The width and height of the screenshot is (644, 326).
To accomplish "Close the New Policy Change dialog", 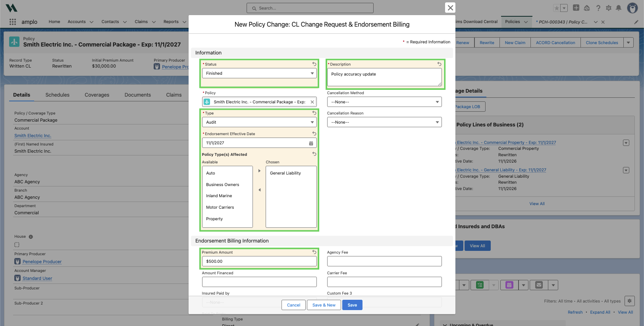I will pos(450,8).
